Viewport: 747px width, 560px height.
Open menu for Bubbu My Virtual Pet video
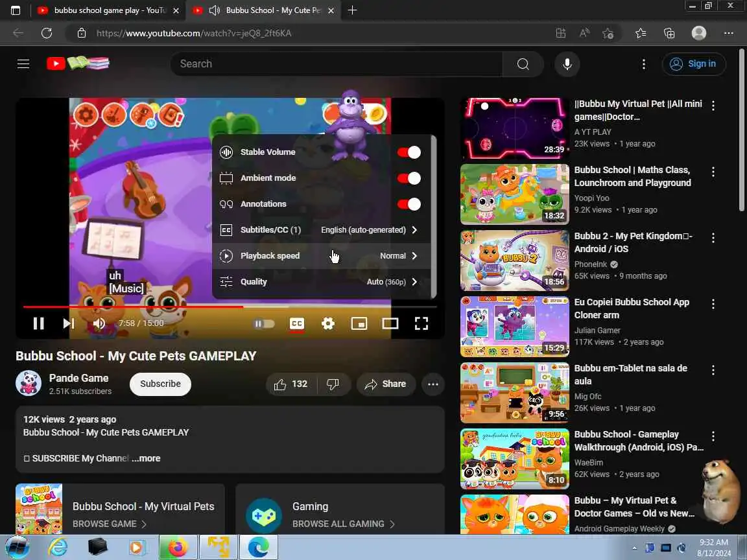pyautogui.click(x=713, y=106)
